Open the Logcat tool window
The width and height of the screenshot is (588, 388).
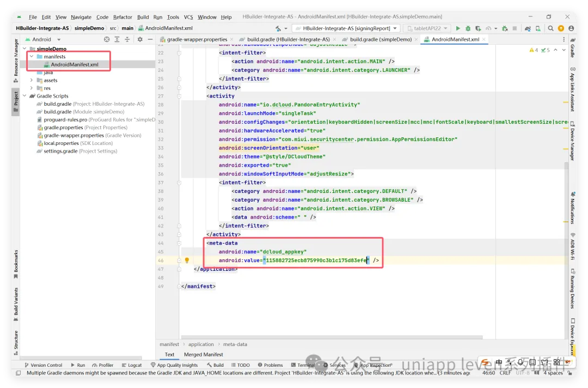coord(132,365)
